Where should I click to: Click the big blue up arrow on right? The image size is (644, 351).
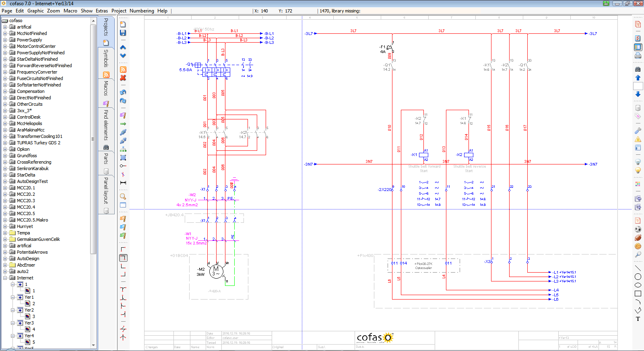[638, 78]
